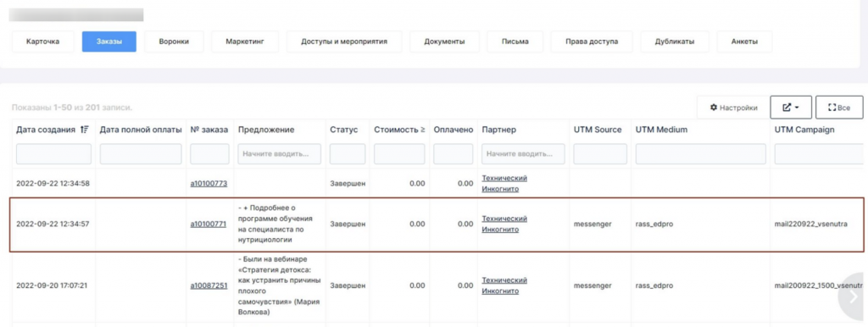The width and height of the screenshot is (868, 327).
Task: Click the mail220922_vsenutra campaign cell
Action: pos(810,224)
